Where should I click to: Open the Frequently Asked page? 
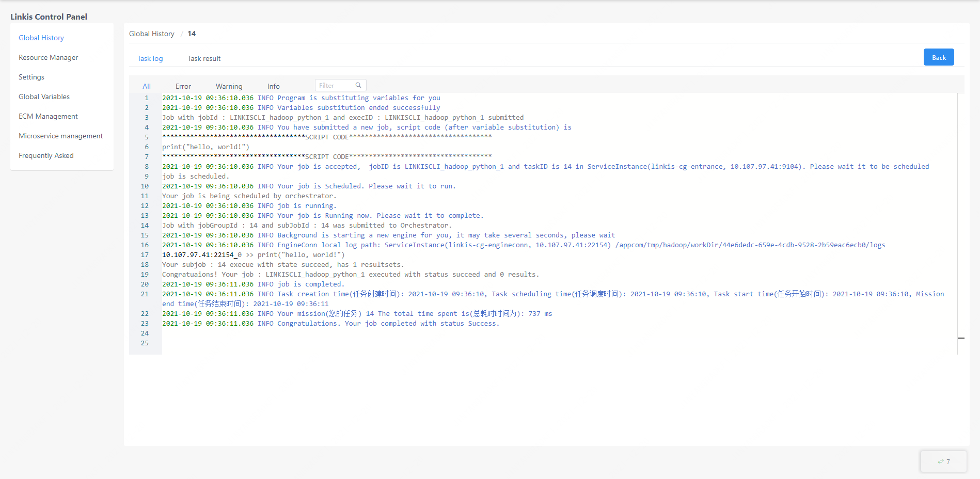(46, 155)
